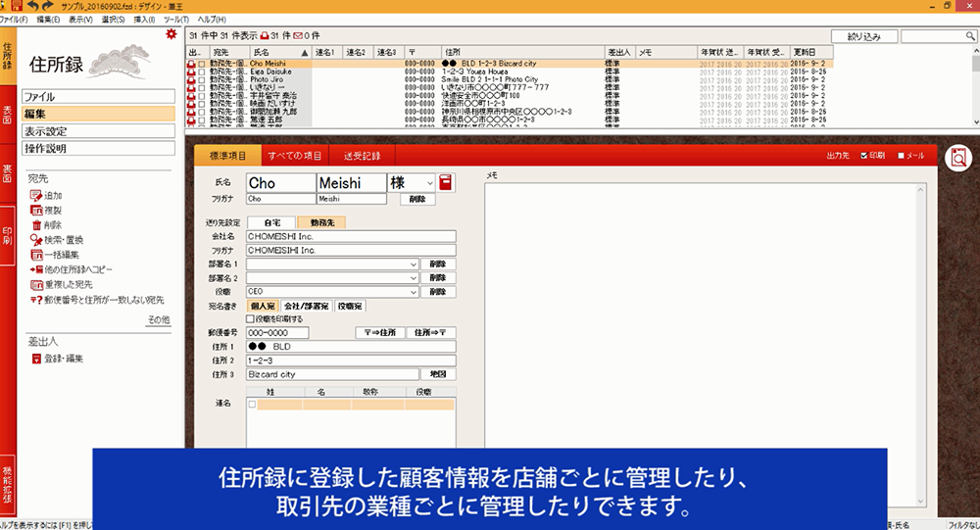This screenshot has height=530, width=980.
Task: Choose 会社/部署宛 addressing style
Action: [x=306, y=307]
